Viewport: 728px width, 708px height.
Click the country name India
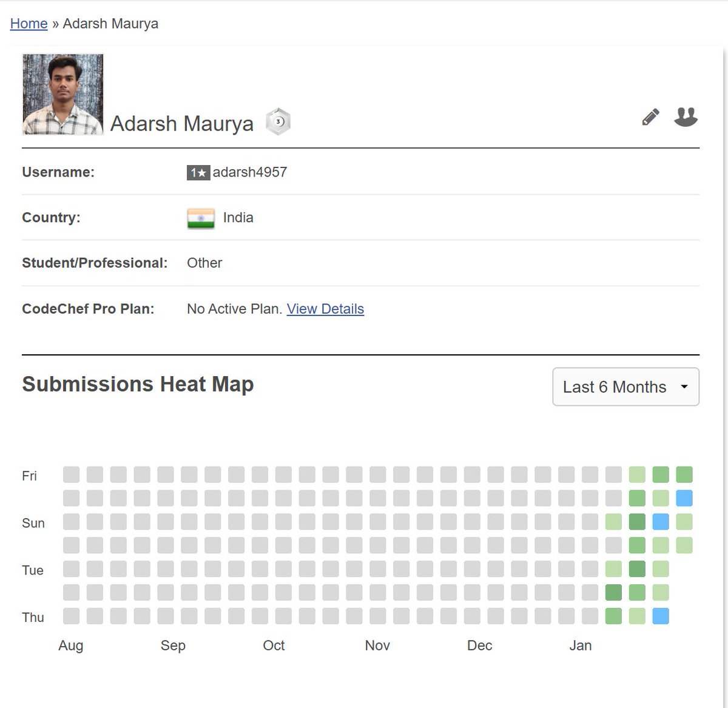pyautogui.click(x=238, y=218)
